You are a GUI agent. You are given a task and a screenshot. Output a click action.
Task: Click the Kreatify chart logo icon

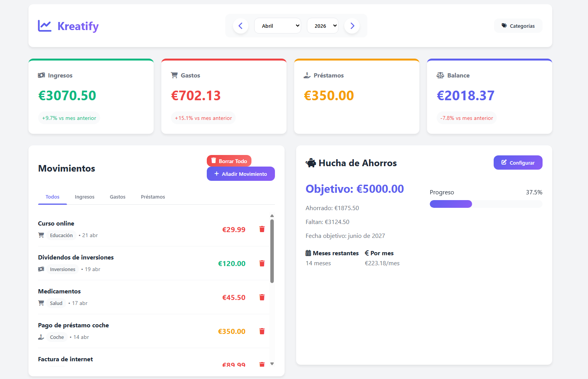point(44,25)
